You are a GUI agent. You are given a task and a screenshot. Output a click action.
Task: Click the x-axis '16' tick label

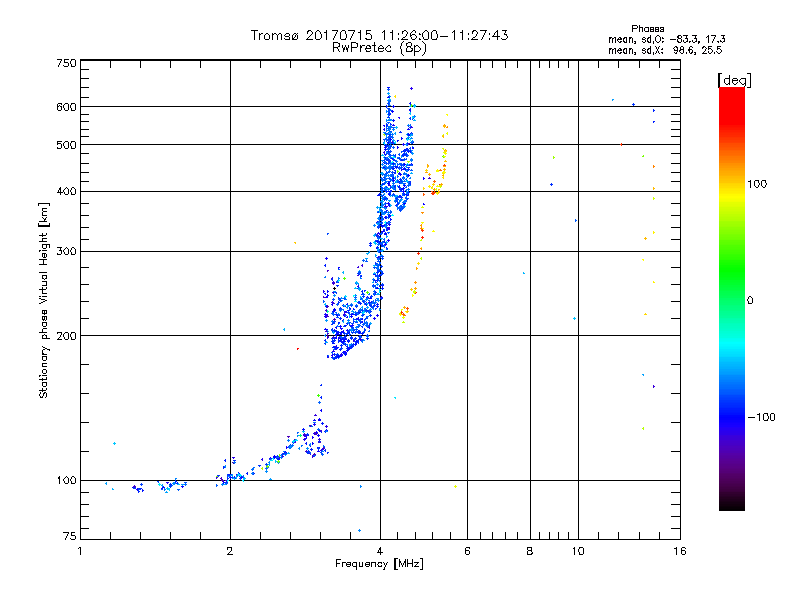point(680,551)
